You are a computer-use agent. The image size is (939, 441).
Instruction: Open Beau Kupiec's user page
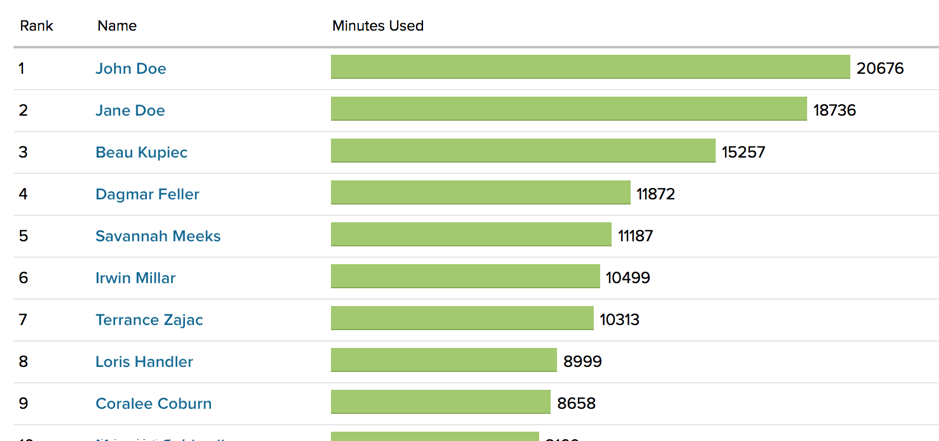pos(141,152)
